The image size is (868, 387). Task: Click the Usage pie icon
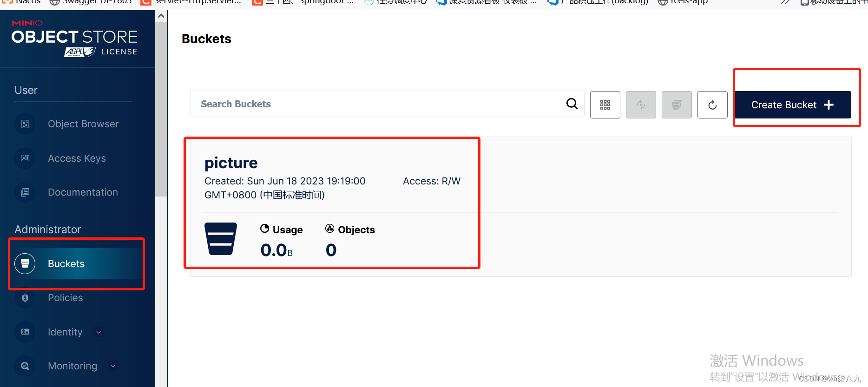[265, 229]
